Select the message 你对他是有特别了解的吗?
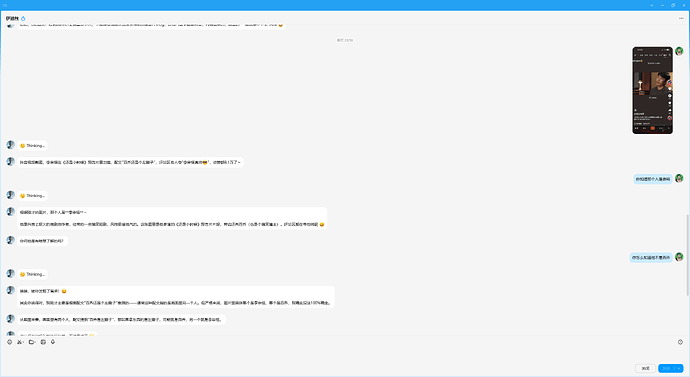Viewport: 690px width, 377px height. click(x=42, y=241)
